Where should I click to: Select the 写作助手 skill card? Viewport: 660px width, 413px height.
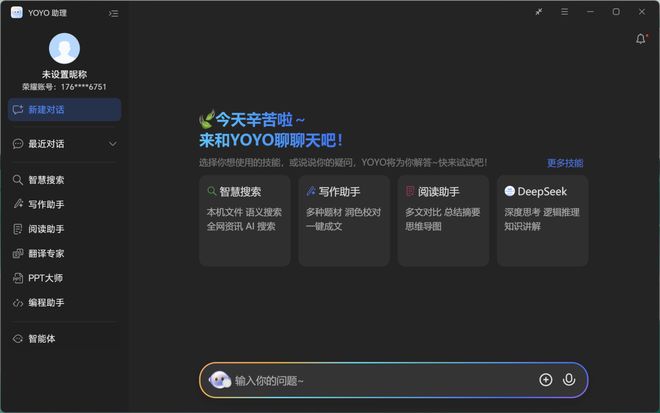click(x=344, y=221)
